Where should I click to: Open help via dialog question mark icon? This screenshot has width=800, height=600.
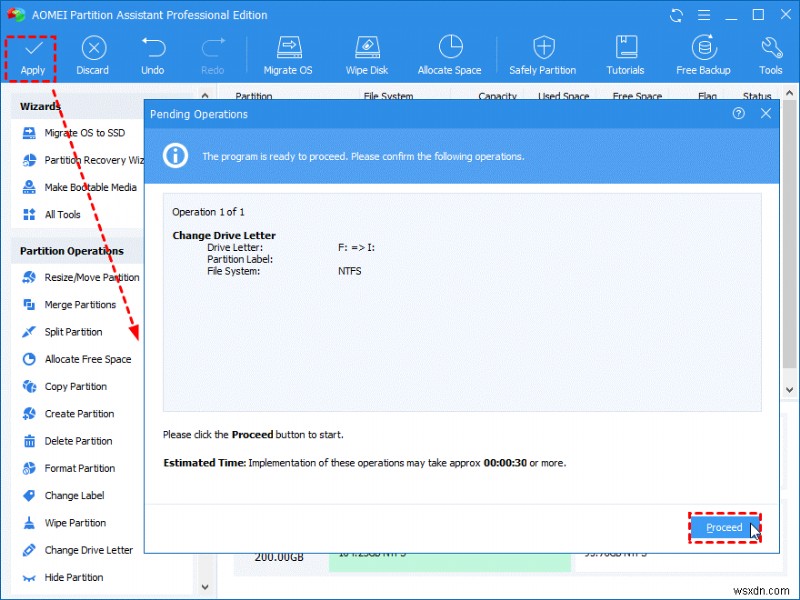click(739, 114)
